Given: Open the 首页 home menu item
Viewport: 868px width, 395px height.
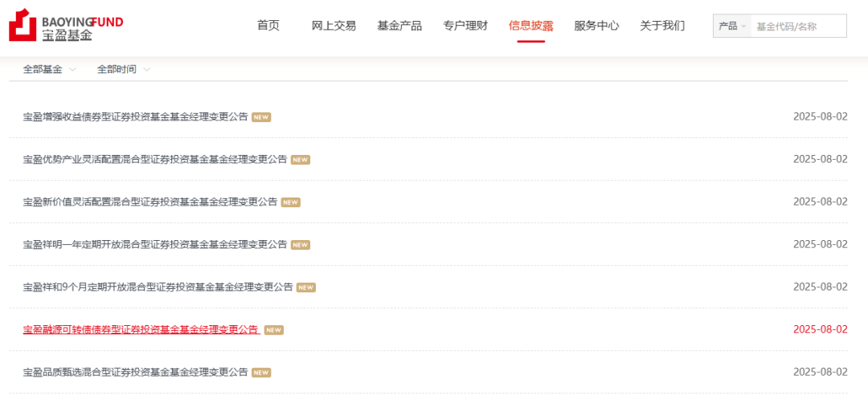Looking at the screenshot, I should [268, 26].
